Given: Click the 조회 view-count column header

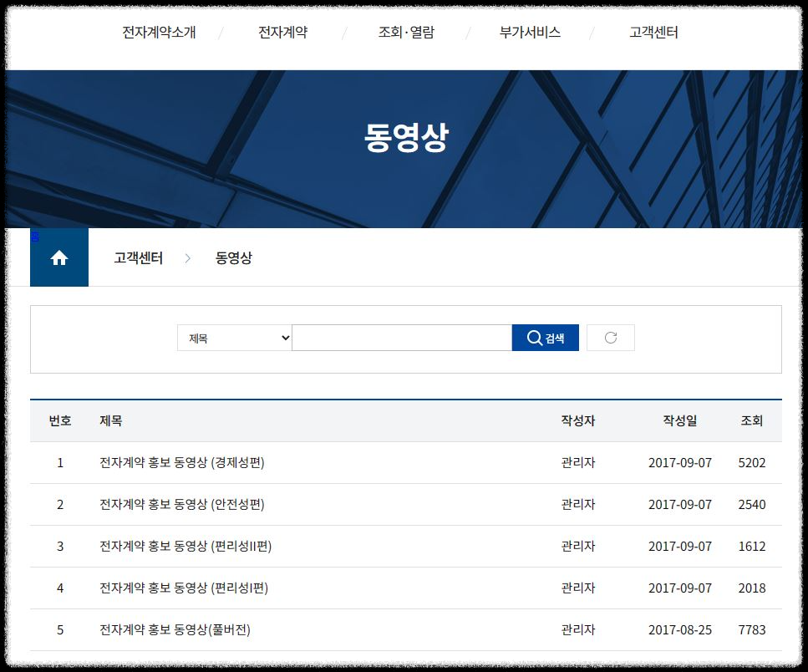Looking at the screenshot, I should click(751, 420).
